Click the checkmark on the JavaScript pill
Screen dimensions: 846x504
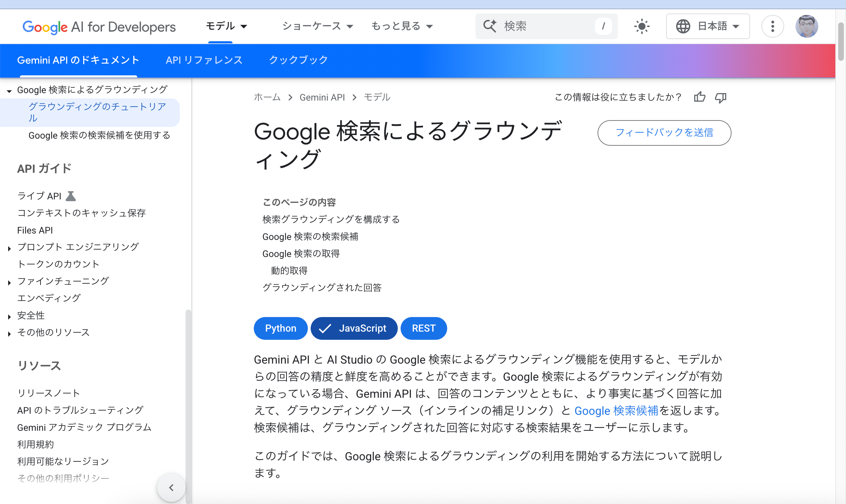(325, 328)
